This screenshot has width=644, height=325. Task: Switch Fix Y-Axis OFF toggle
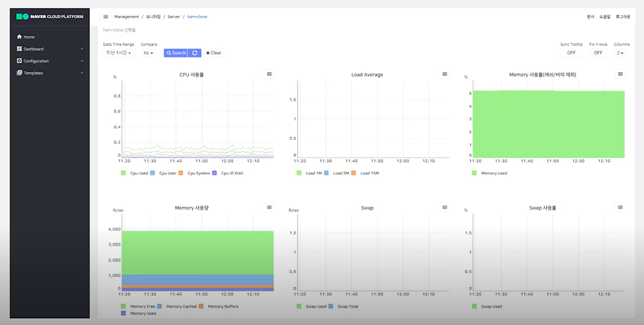598,53
